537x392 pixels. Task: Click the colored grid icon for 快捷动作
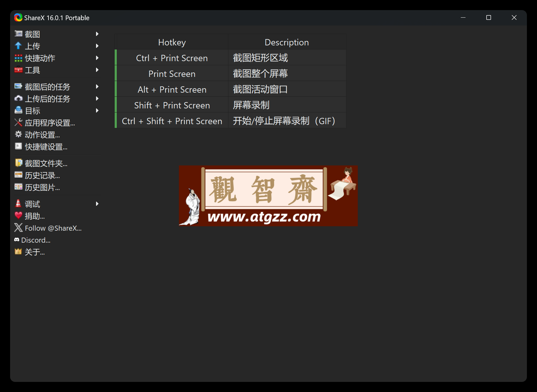point(18,58)
